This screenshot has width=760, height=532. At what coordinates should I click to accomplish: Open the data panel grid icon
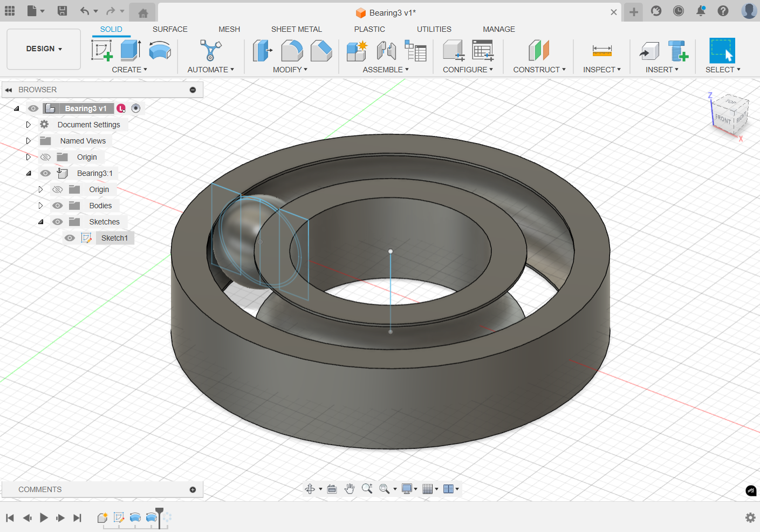[x=10, y=11]
